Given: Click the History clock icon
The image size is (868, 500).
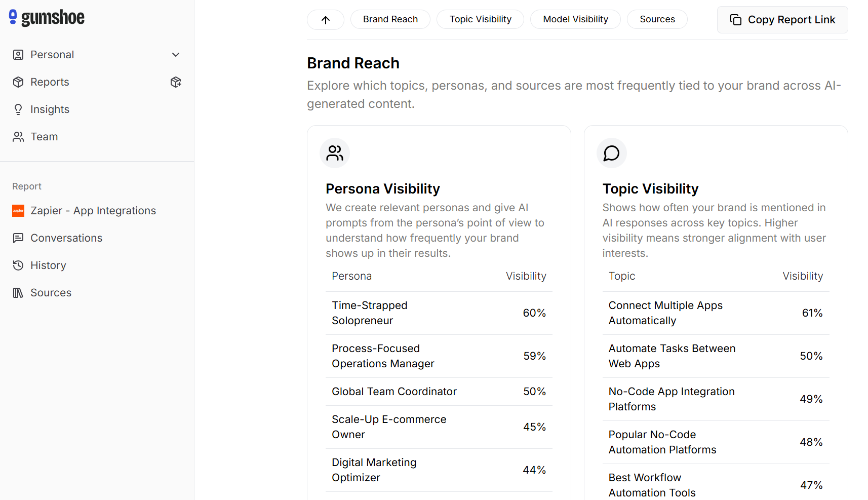Looking at the screenshot, I should click(18, 265).
